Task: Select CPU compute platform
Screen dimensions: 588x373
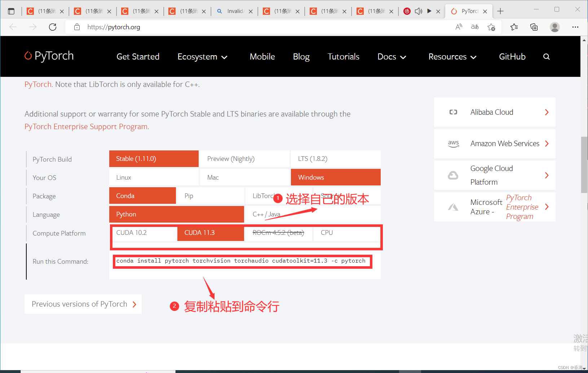Action: coord(346,233)
